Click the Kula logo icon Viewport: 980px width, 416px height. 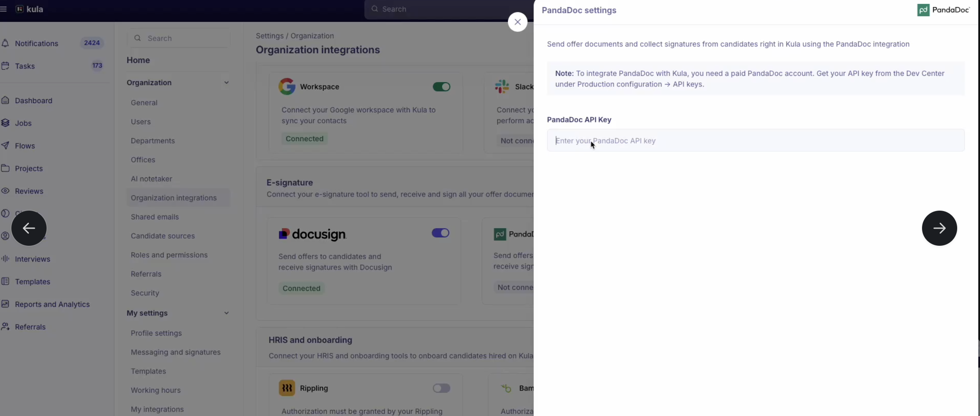coord(19,9)
